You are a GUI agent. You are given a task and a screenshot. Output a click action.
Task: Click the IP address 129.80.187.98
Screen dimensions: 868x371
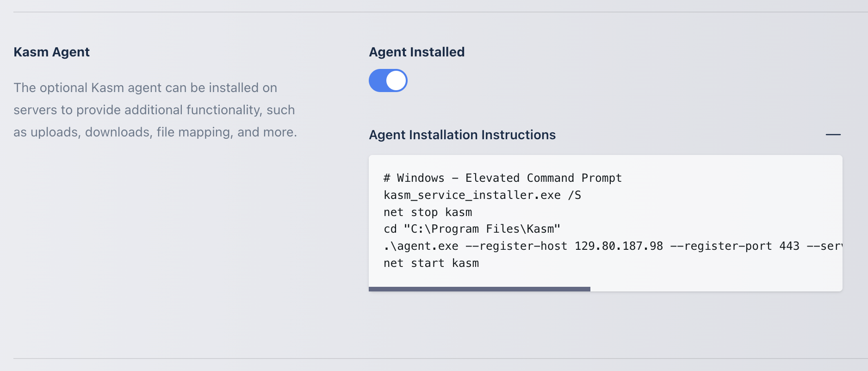click(618, 246)
